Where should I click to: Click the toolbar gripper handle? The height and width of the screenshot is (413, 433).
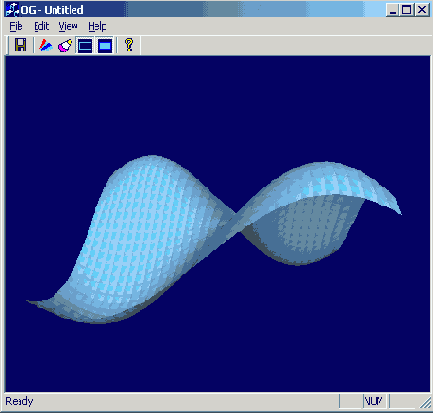8,45
